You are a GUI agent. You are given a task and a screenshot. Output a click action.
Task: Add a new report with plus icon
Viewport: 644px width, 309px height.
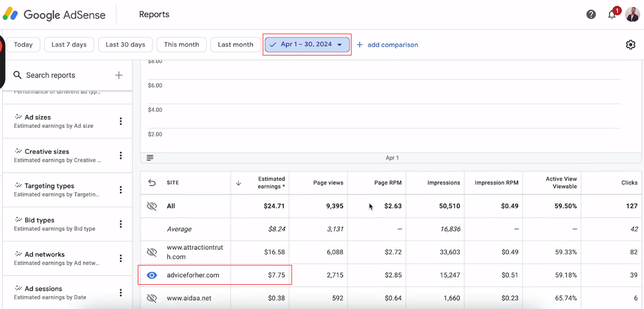point(119,75)
